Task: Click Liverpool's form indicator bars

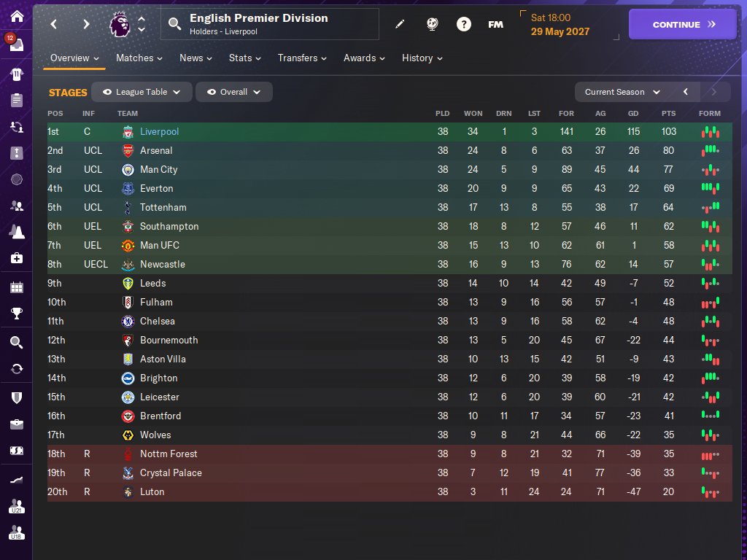Action: coord(710,132)
